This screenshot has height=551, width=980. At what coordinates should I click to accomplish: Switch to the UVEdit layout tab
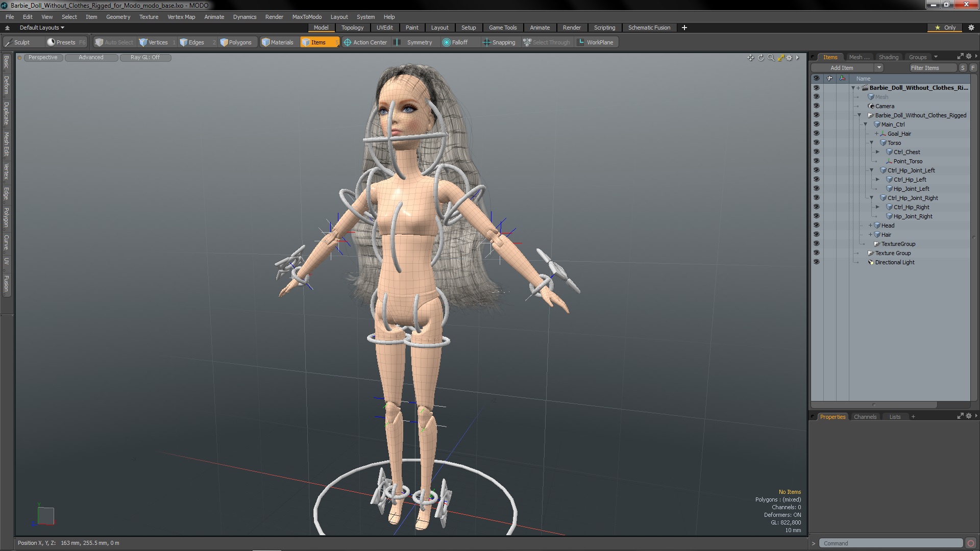tap(384, 28)
